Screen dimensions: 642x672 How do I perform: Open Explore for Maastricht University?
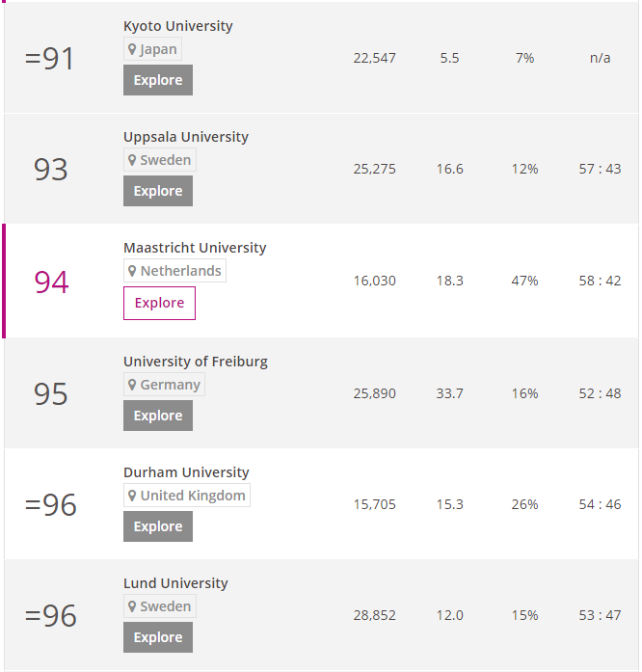[x=159, y=303]
